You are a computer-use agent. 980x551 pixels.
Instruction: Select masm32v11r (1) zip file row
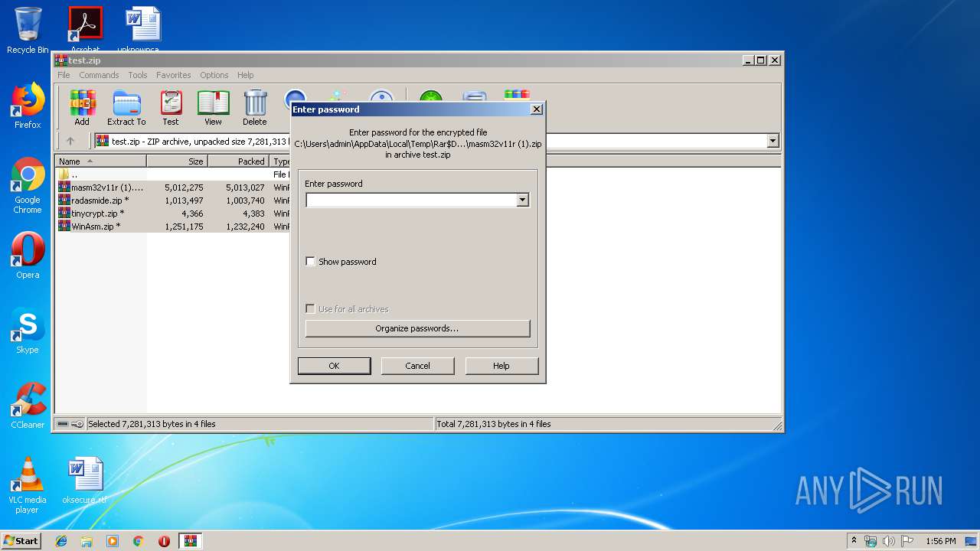click(172, 187)
